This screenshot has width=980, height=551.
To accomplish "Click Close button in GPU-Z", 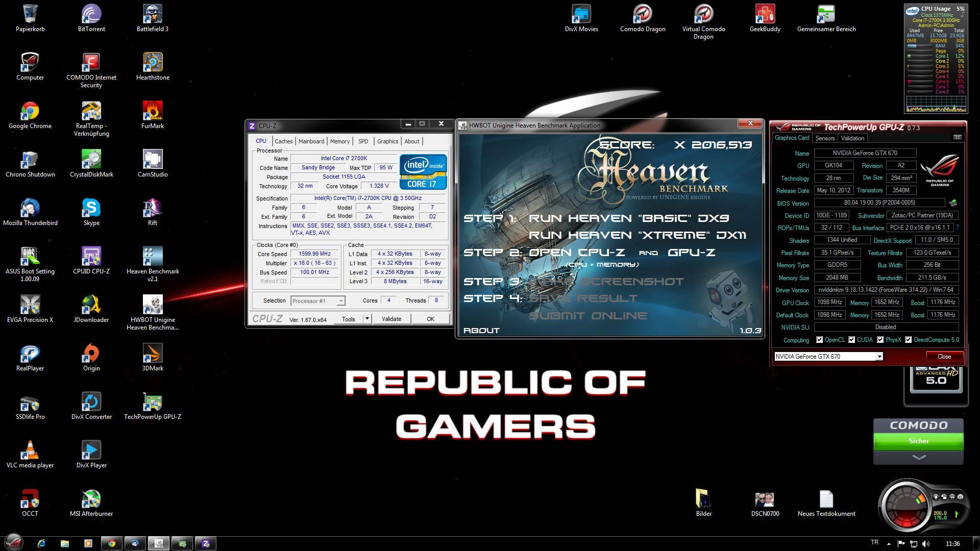I will [x=944, y=357].
